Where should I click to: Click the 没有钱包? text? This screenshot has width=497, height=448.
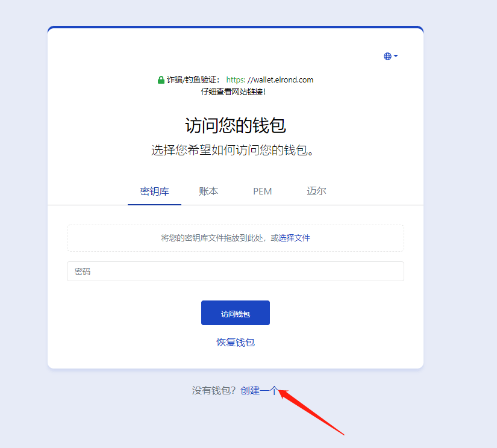[x=213, y=391]
